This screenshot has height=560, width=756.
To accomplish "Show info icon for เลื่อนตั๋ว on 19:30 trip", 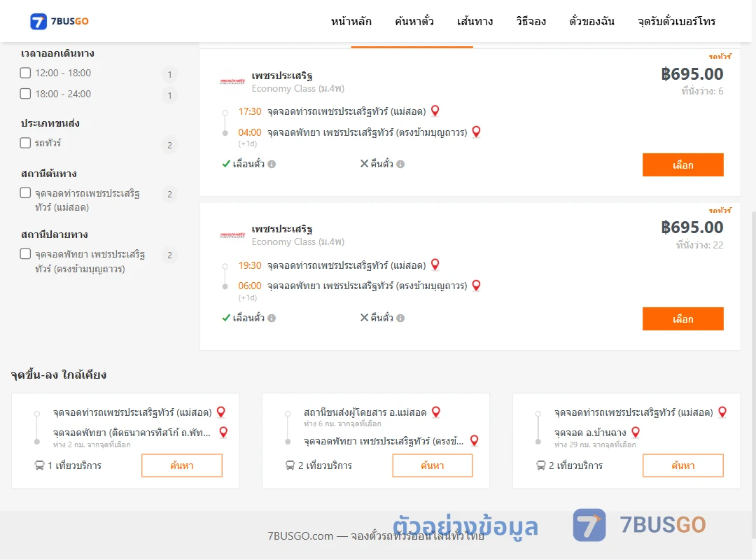I will 272,318.
